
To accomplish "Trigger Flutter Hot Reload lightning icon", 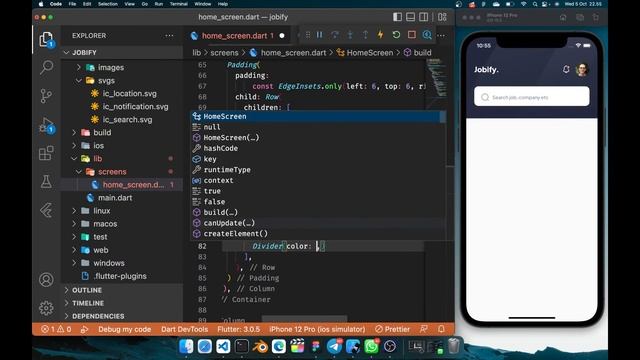I will pos(380,35).
